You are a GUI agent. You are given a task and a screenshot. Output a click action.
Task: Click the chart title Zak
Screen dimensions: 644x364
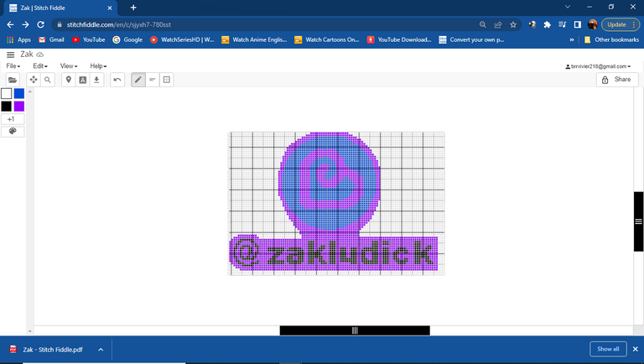(x=27, y=55)
